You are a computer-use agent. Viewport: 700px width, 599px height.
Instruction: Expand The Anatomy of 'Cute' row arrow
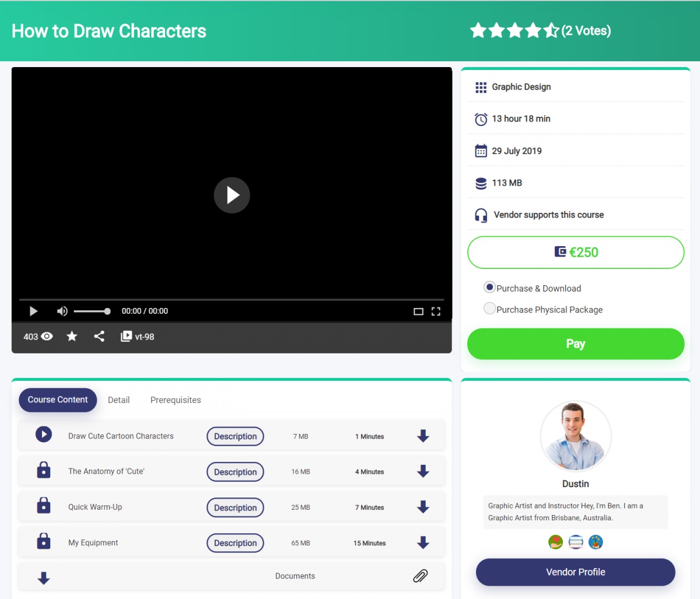(423, 471)
